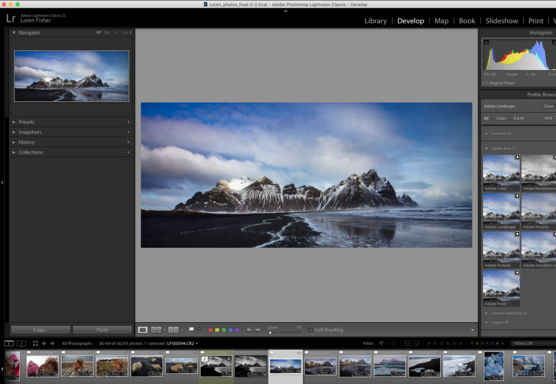Image resolution: width=556 pixels, height=384 pixels.
Task: Click the All Photographs source label
Action: click(x=77, y=344)
